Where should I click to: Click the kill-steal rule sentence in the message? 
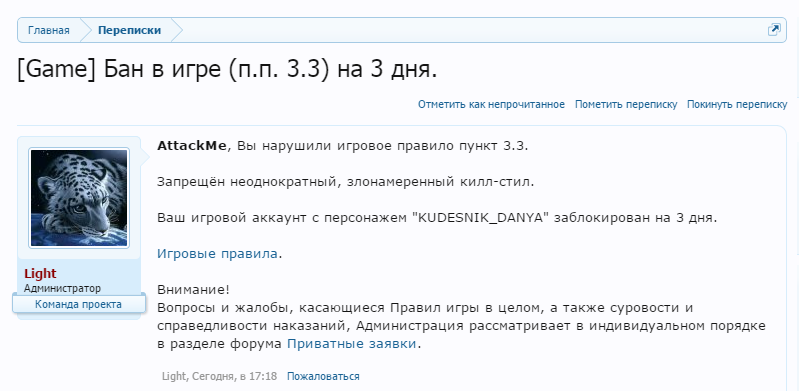pyautogui.click(x=345, y=182)
